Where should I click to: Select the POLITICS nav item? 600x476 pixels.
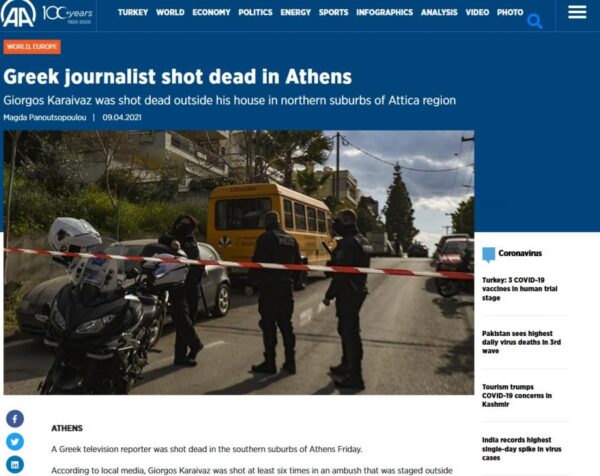click(255, 13)
